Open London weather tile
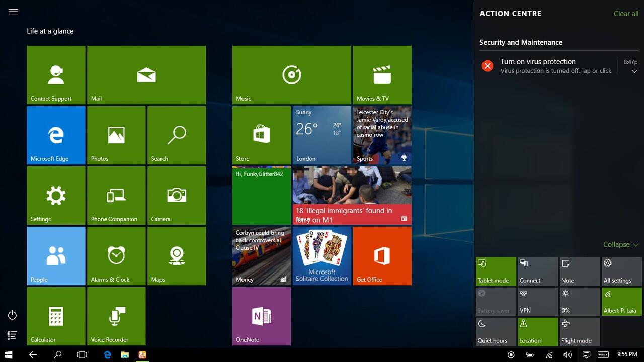Image resolution: width=644 pixels, height=362 pixels. [322, 135]
